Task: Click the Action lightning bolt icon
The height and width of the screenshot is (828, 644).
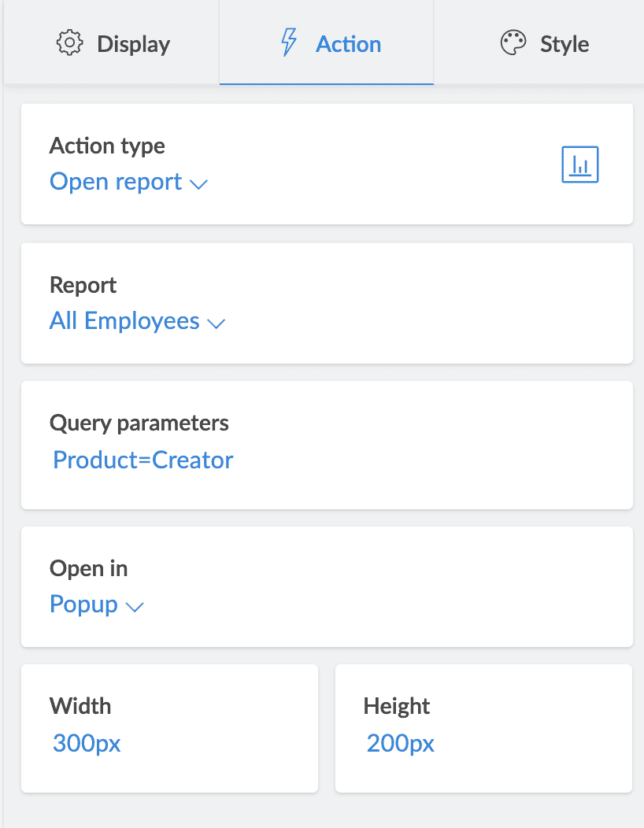Action: click(x=289, y=43)
